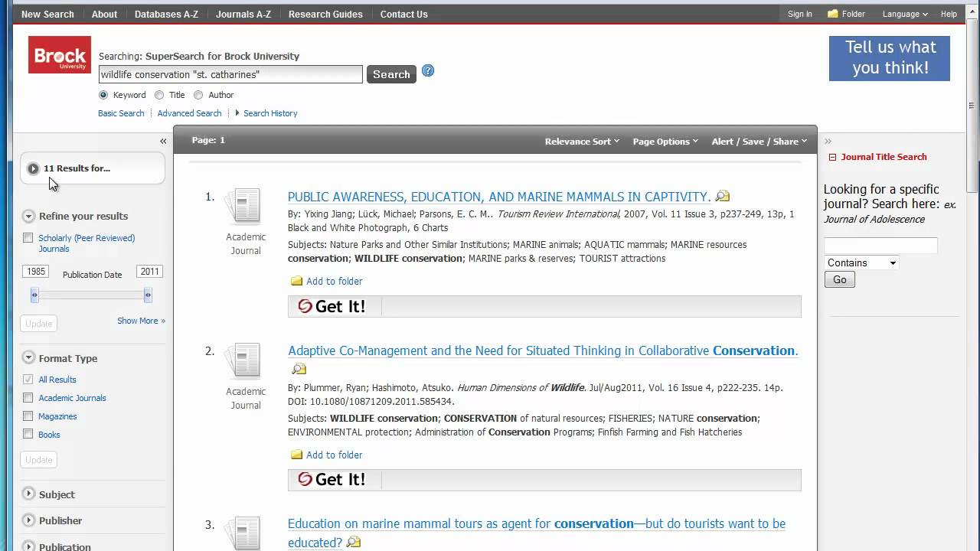980x551 pixels.
Task: Open Tell us what you think banner
Action: pyautogui.click(x=890, y=58)
